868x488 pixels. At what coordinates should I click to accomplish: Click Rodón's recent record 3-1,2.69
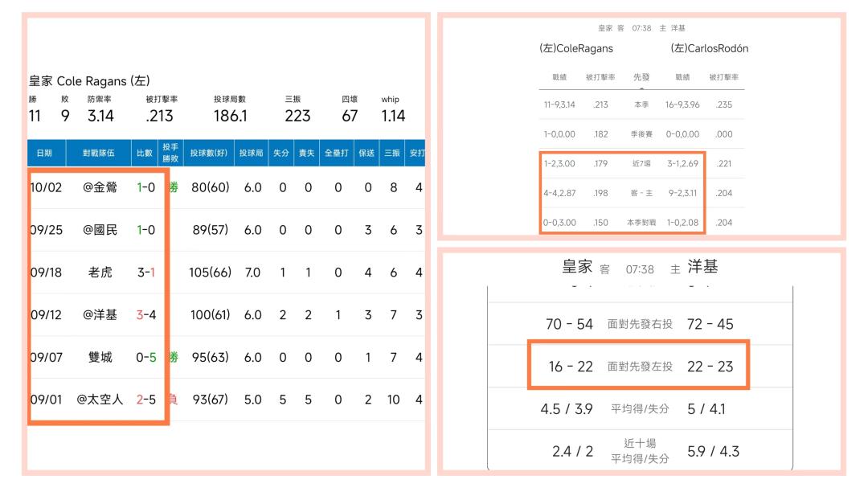click(x=682, y=163)
